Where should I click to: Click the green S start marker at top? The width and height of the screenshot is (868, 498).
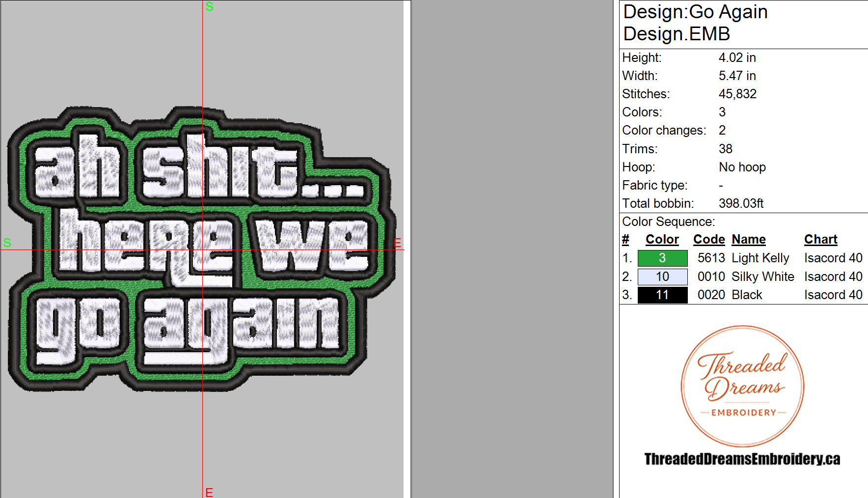[209, 6]
